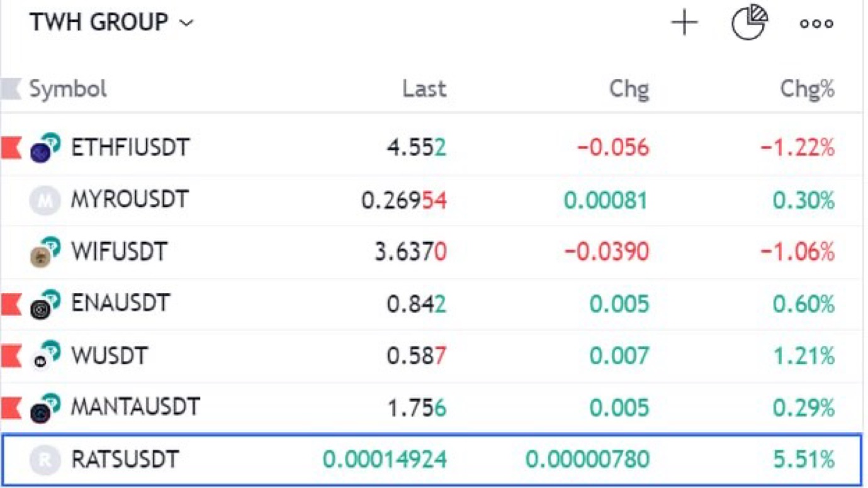Click the plus icon to add symbol
The height and width of the screenshot is (488, 868).
pos(684,23)
